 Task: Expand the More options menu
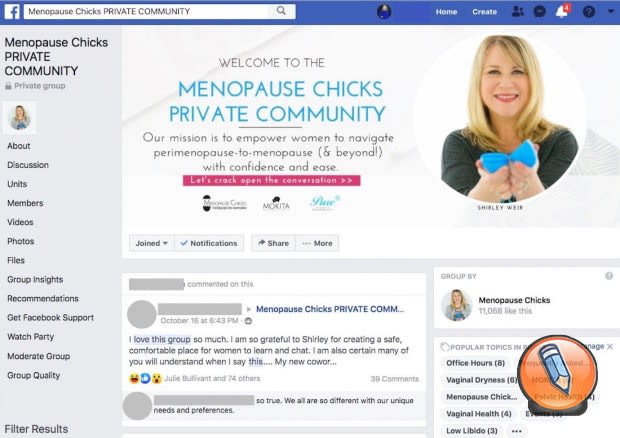(x=317, y=243)
